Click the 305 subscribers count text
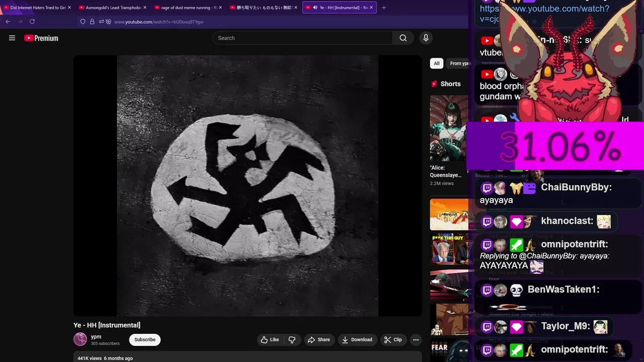Viewport: 644px width, 362px height. tap(105, 344)
